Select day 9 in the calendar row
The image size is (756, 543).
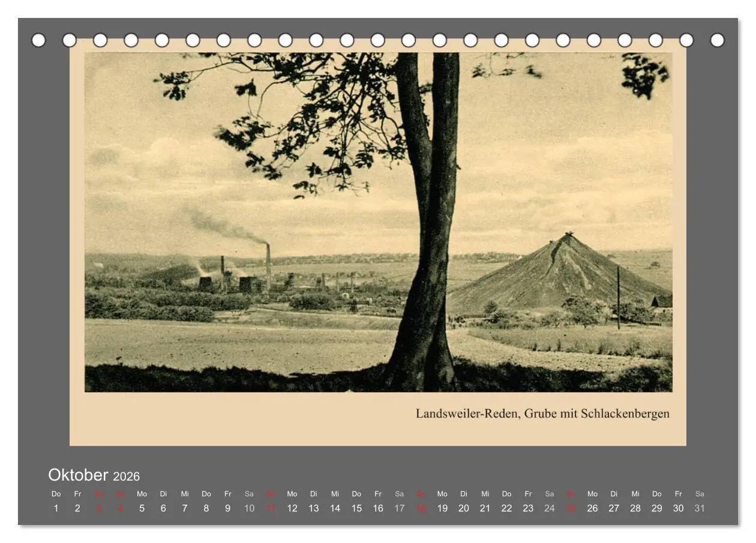pos(227,508)
